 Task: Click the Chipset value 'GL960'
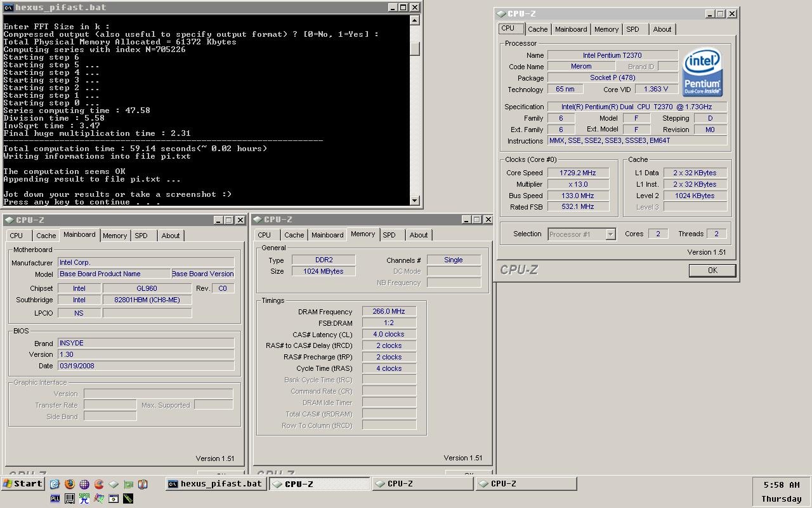click(x=147, y=288)
